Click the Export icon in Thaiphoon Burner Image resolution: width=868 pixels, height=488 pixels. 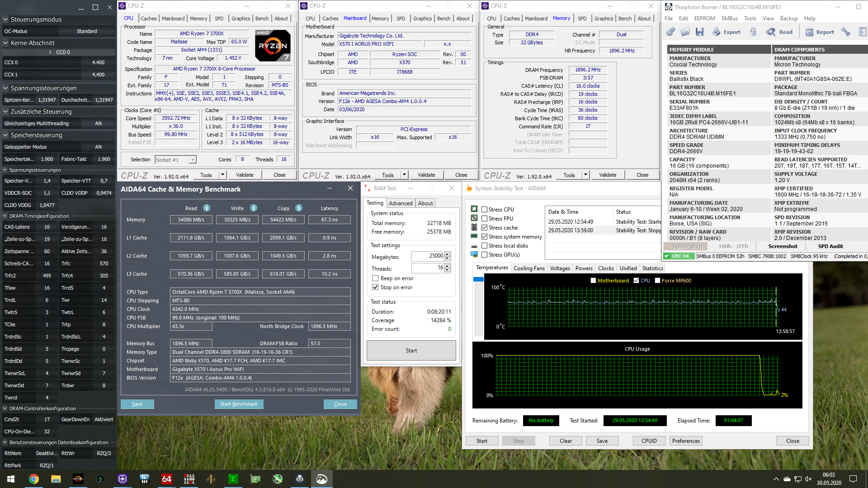point(717,32)
